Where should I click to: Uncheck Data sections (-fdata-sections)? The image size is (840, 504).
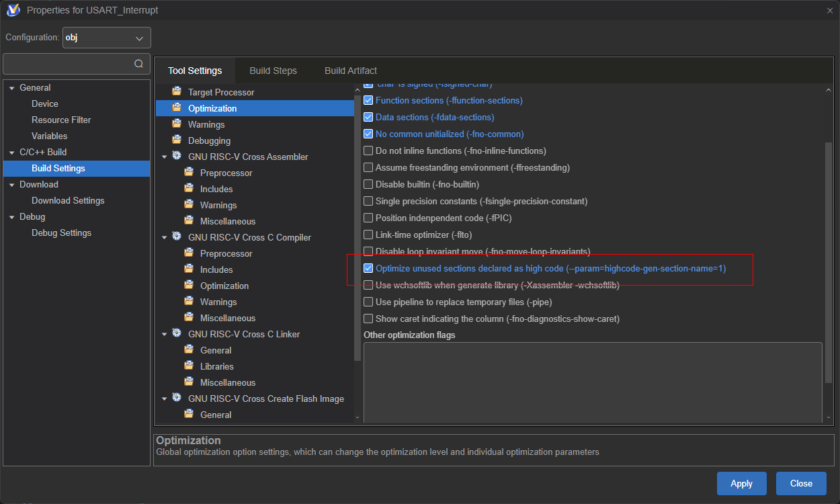pos(368,117)
